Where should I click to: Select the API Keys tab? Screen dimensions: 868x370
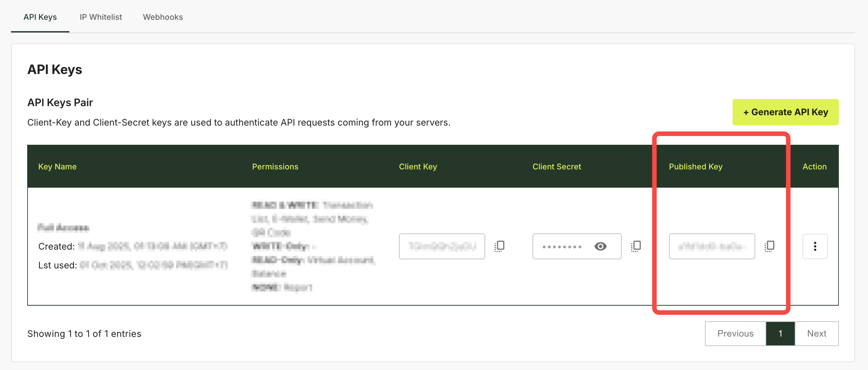[x=40, y=17]
